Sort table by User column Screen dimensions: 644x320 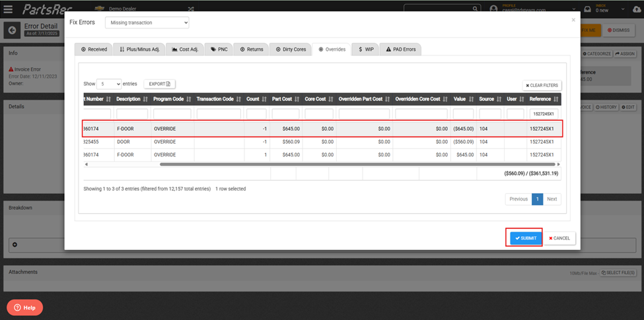(x=515, y=99)
